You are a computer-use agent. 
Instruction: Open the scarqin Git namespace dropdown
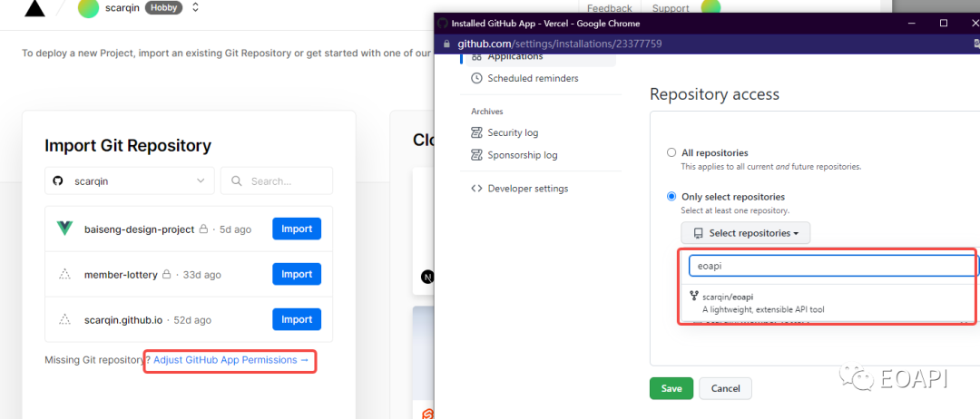coord(130,180)
